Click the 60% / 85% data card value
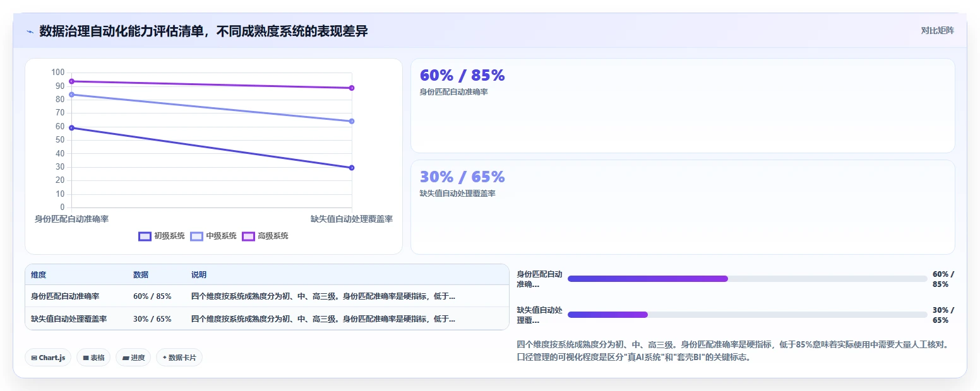The width and height of the screenshot is (980, 391). click(x=462, y=75)
